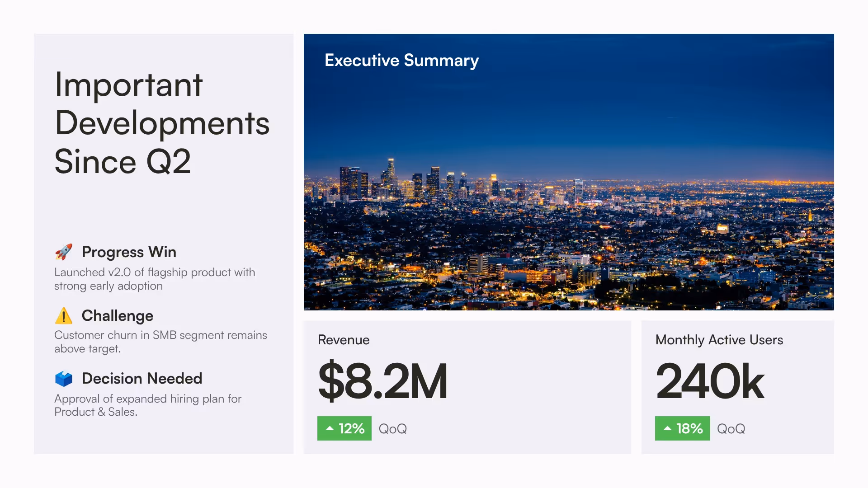This screenshot has width=868, height=488.
Task: Click the up arrow in the 12% badge
Action: [330, 428]
